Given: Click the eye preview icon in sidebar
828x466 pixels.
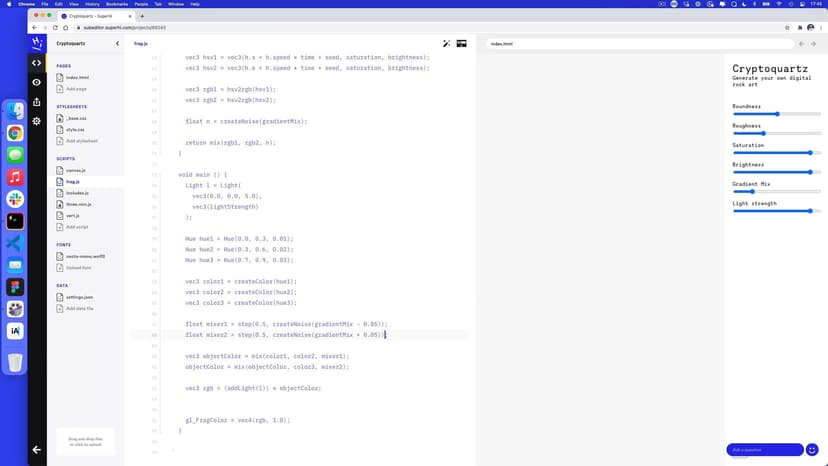Looking at the screenshot, I should point(37,82).
